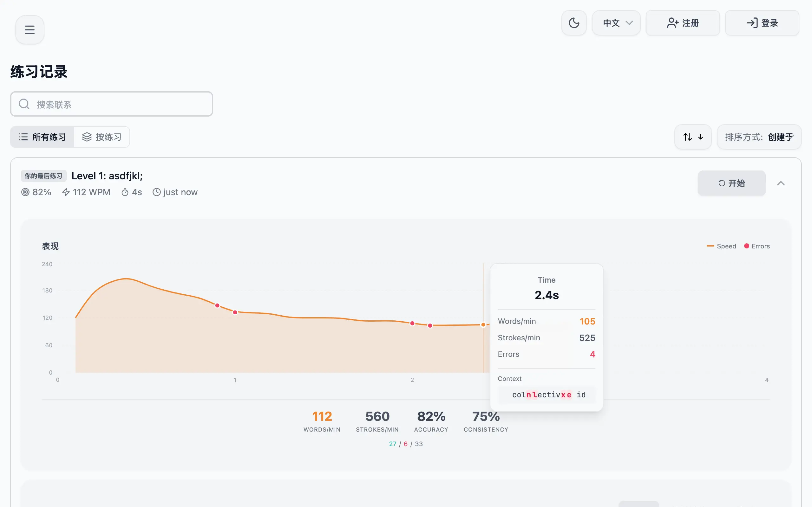This screenshot has height=507, width=812.
Task: Click the accuracy target icon beside 82%
Action: coord(25,192)
